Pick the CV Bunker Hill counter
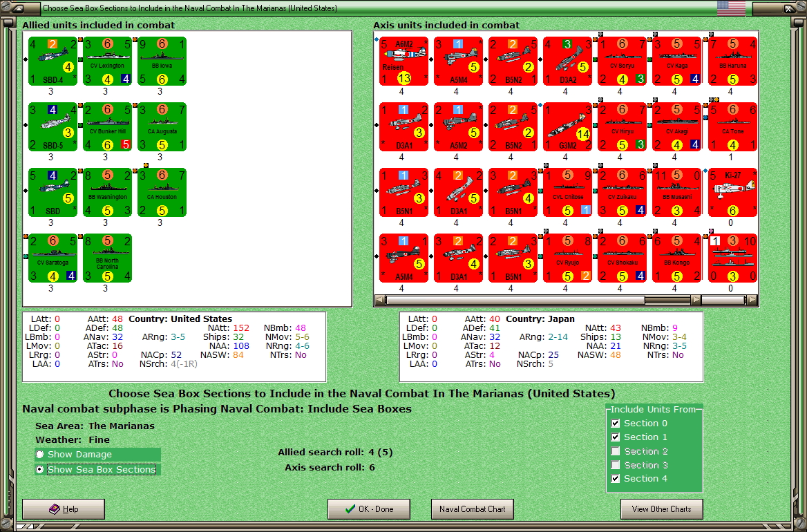Screen dimensions: 807x532 click(108, 127)
